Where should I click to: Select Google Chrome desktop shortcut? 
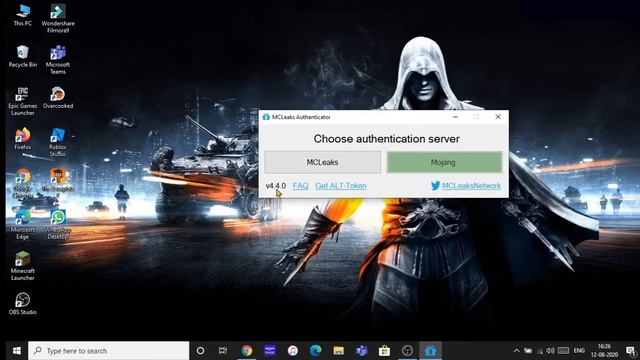[x=23, y=183]
